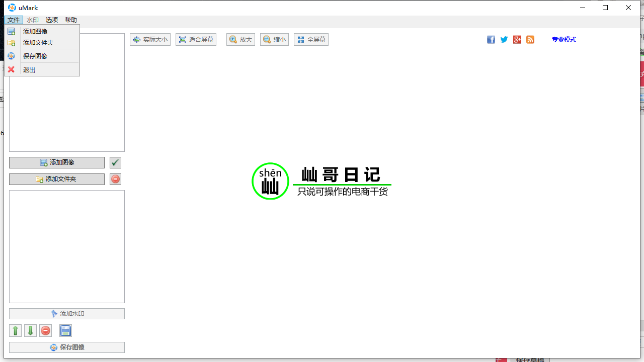The height and width of the screenshot is (362, 644).
Task: Delete watermark with bottom red minus icon
Action: 45,330
